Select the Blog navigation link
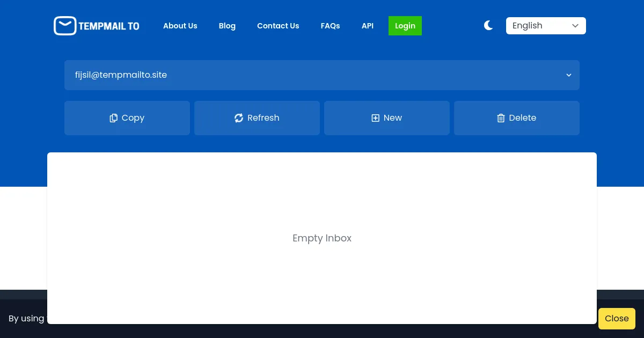 [x=227, y=25]
